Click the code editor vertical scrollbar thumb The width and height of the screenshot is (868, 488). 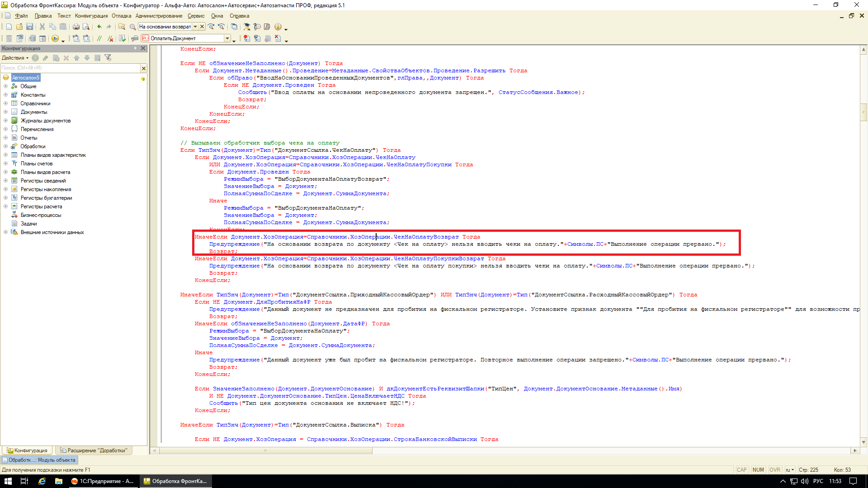pyautogui.click(x=863, y=112)
